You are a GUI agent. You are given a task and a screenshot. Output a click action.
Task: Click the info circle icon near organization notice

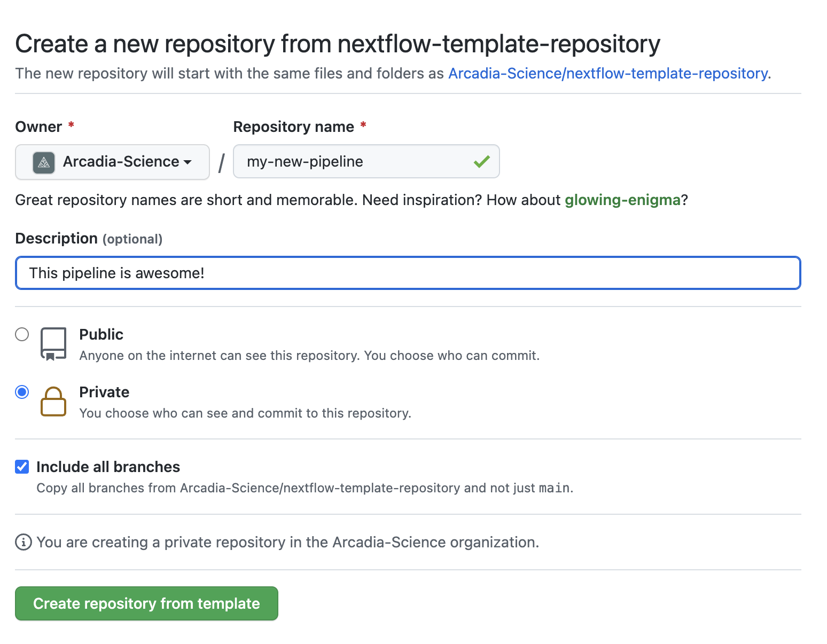23,542
